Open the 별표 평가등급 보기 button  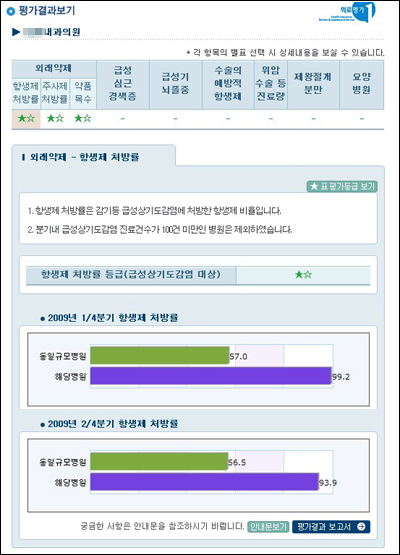(342, 186)
